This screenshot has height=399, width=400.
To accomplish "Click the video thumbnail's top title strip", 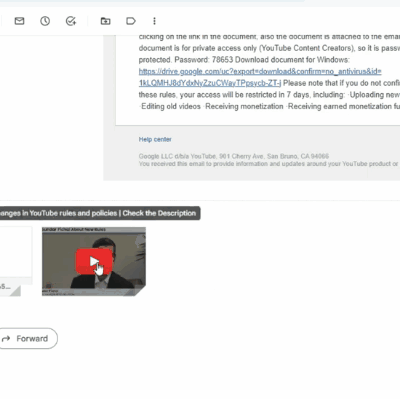I will pos(94,230).
